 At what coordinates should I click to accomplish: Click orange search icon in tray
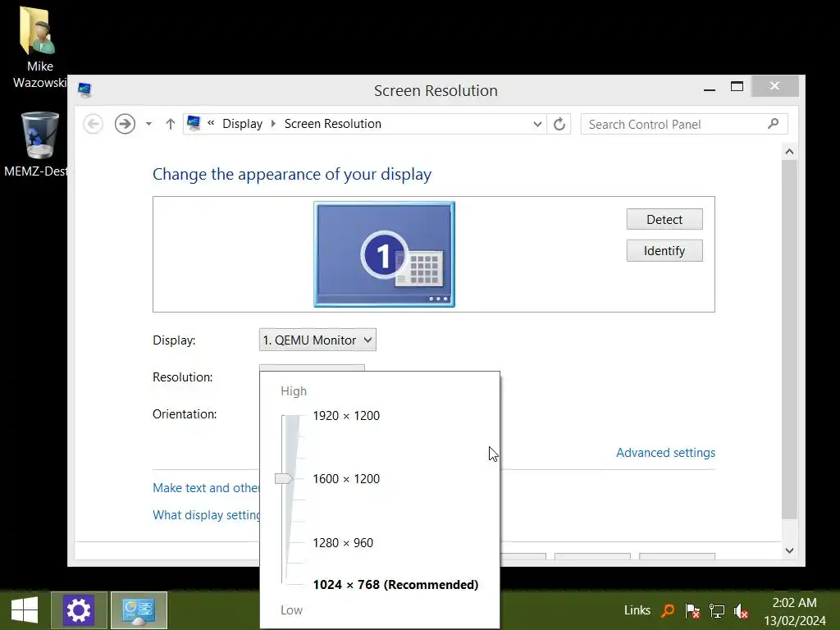[668, 610]
